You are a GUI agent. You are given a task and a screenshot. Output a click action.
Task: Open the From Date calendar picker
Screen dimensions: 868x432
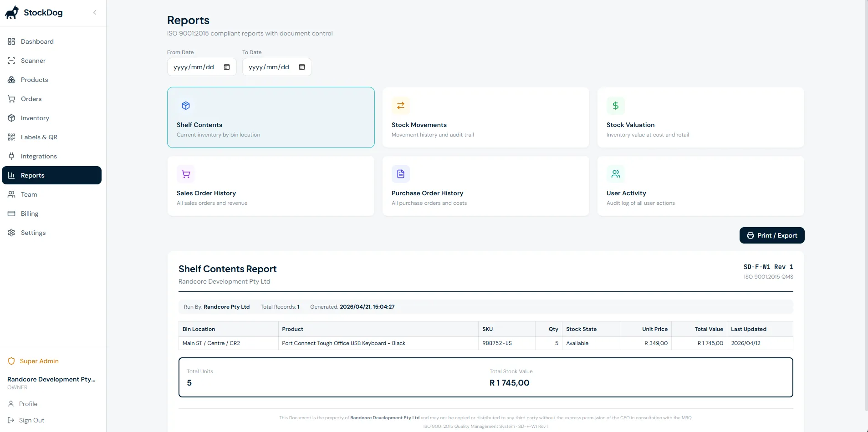227,67
